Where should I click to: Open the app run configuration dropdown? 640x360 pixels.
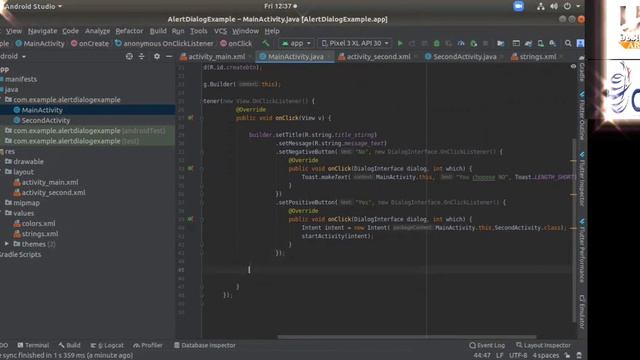(x=296, y=43)
